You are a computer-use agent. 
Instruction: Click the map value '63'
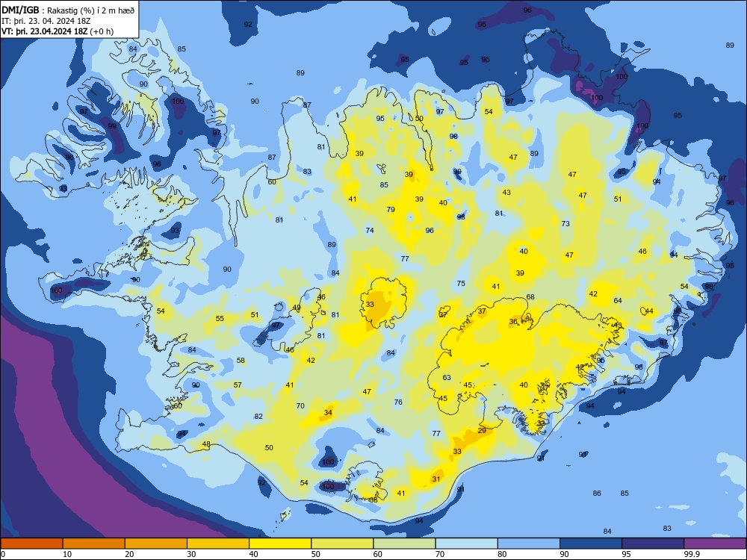447,378
